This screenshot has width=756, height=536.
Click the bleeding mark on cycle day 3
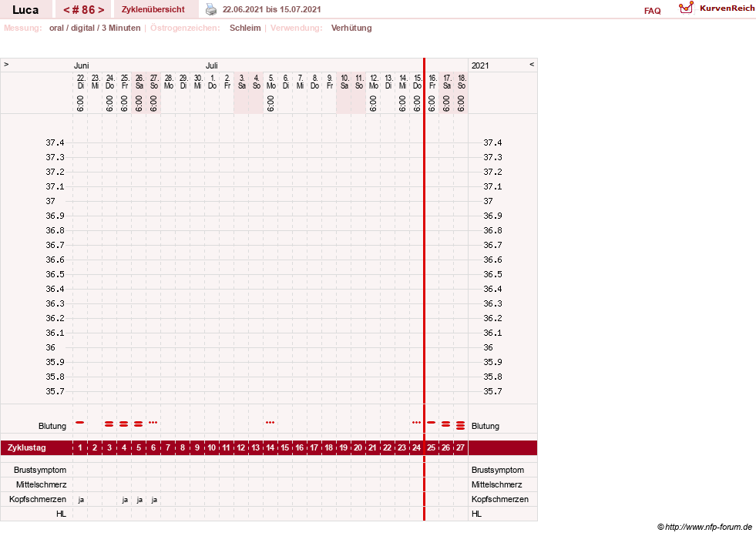click(x=109, y=424)
